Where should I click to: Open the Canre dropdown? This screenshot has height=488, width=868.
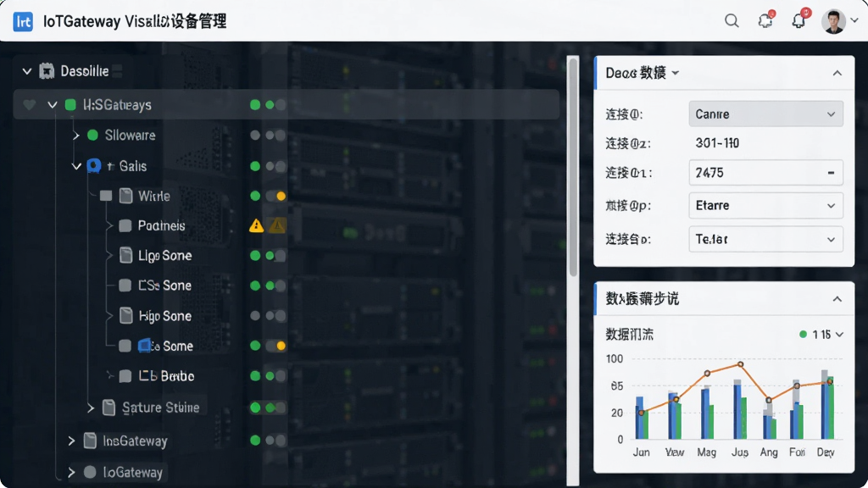coord(765,114)
